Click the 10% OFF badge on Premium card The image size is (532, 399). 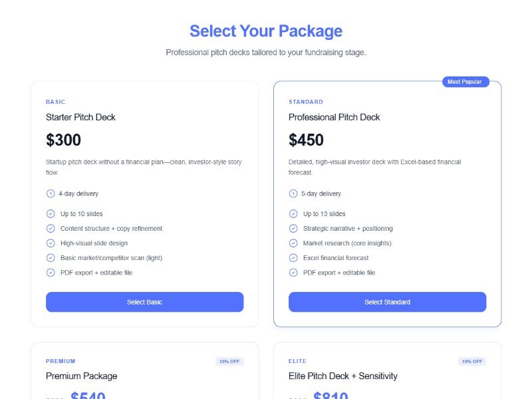click(x=229, y=361)
